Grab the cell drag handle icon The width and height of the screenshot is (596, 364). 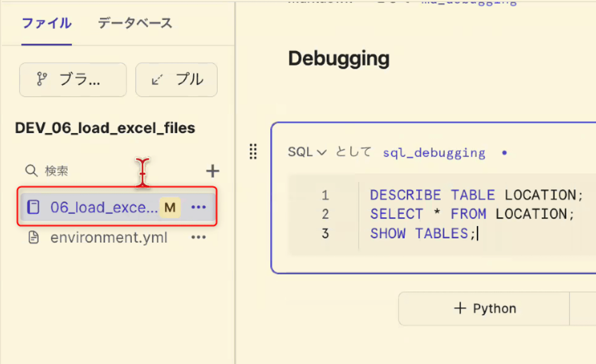coord(253,152)
